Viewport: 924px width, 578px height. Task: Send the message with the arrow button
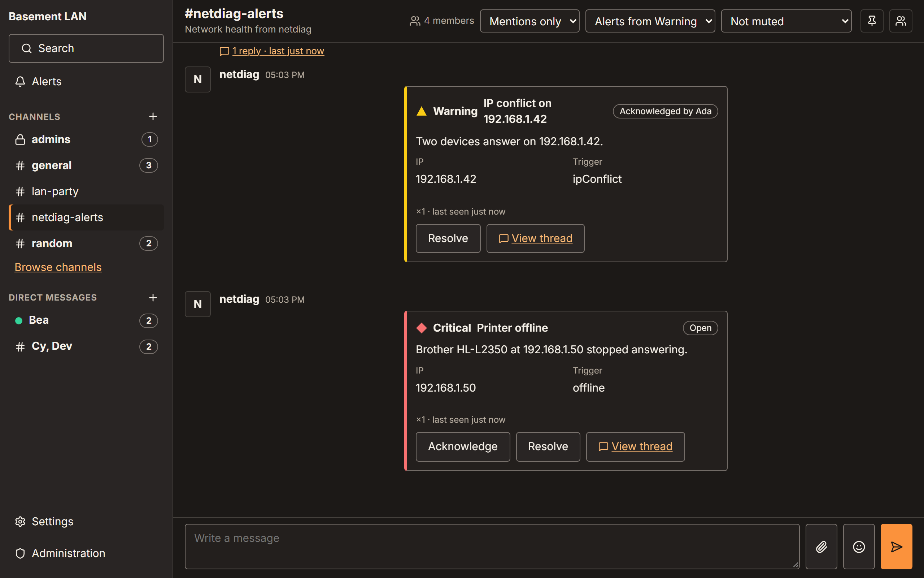coord(897,547)
